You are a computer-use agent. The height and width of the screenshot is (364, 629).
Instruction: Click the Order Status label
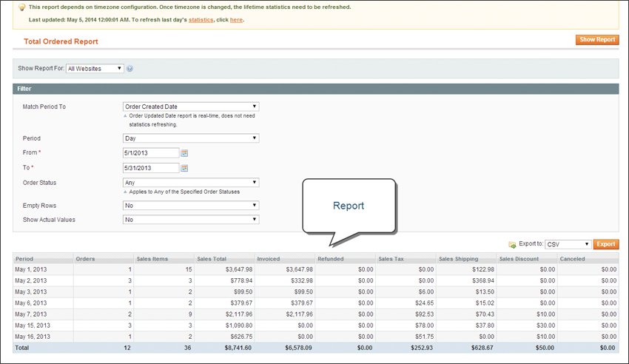[x=39, y=183]
